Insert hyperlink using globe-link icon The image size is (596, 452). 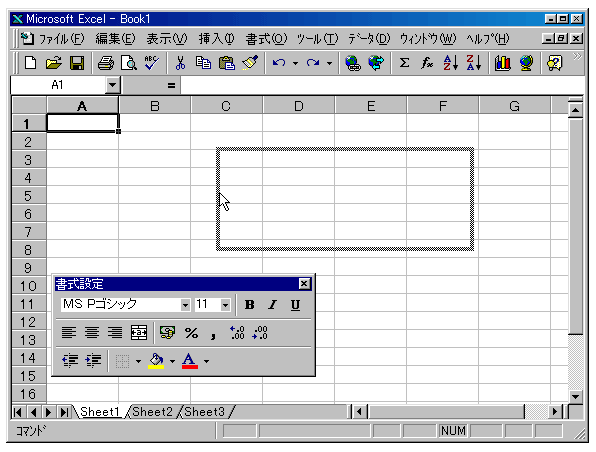[x=353, y=63]
